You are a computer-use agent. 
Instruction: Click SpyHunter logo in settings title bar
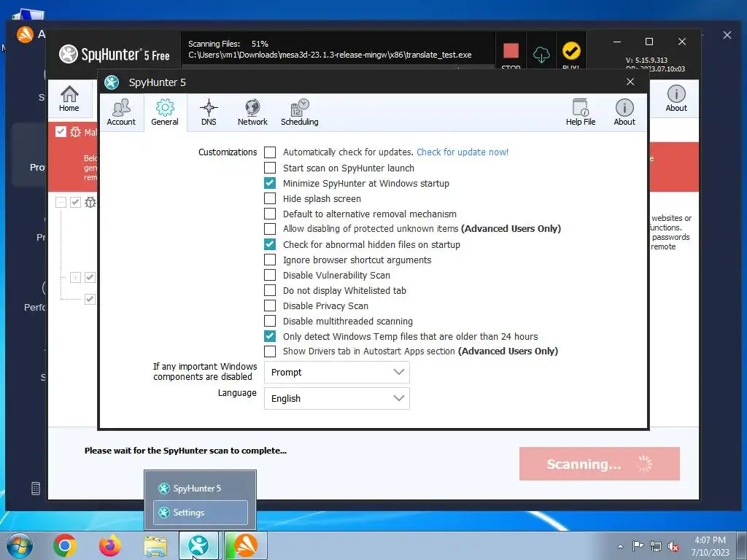tap(112, 82)
